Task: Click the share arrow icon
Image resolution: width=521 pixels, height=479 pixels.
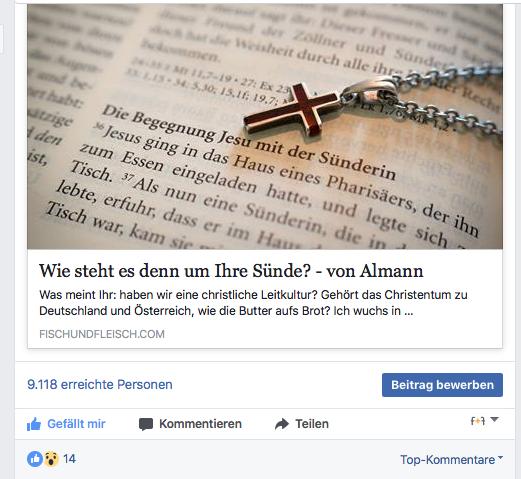Action: [x=282, y=424]
